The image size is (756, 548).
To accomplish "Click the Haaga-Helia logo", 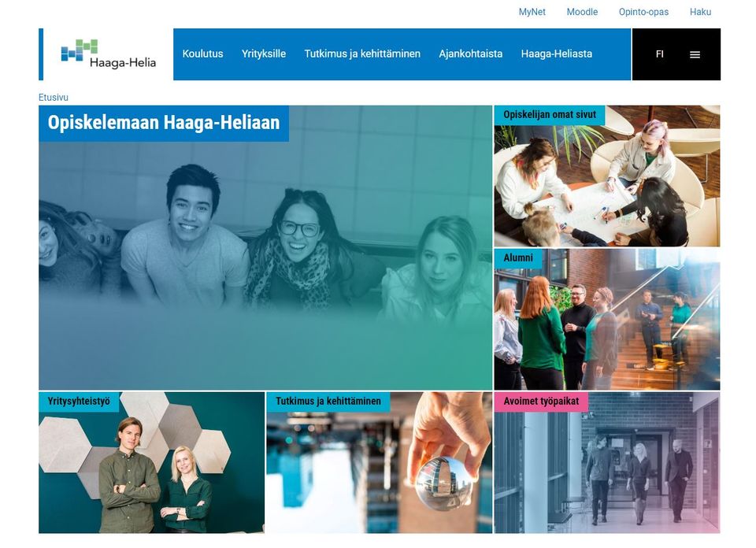I will click(x=106, y=54).
